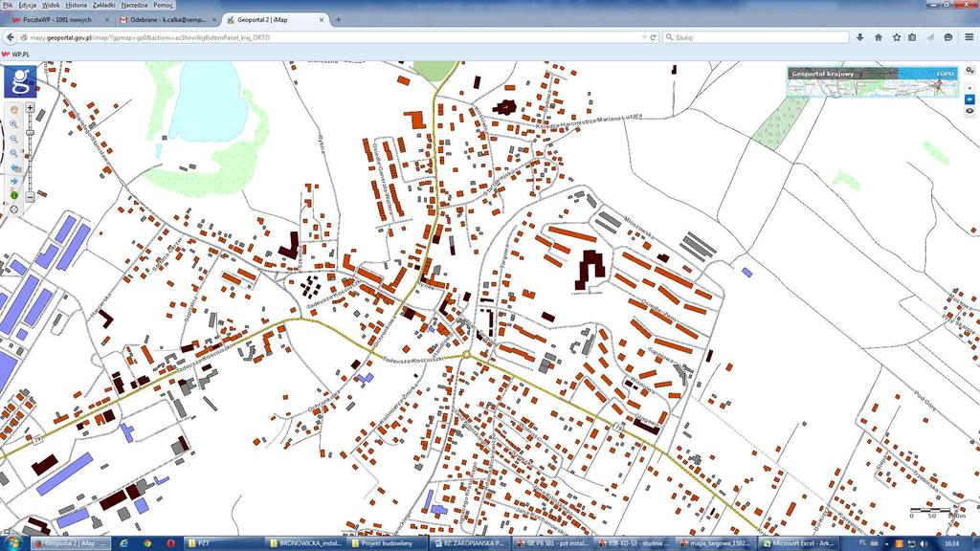Open the Windows Start menu
The height and width of the screenshot is (551, 980).
(11, 543)
